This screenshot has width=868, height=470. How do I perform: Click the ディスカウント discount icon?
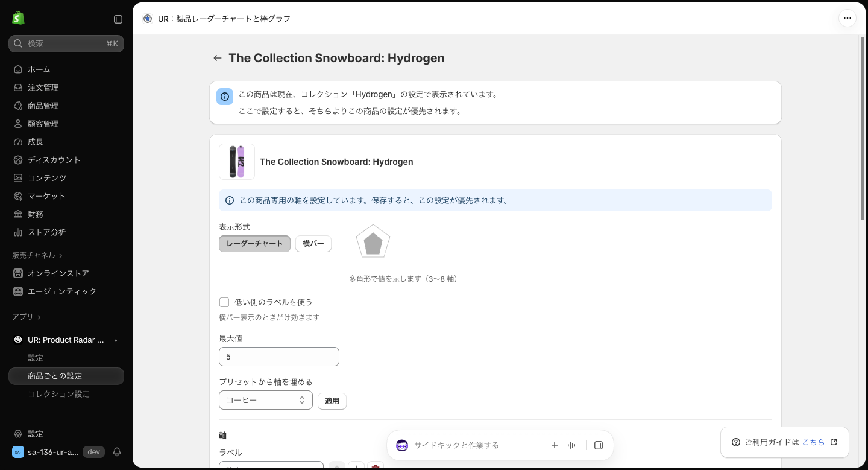pos(18,160)
